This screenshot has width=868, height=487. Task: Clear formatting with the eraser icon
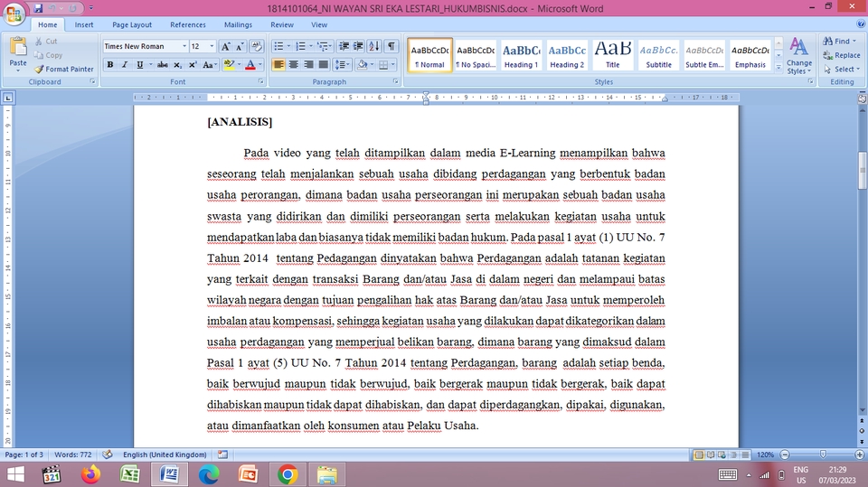(x=256, y=46)
